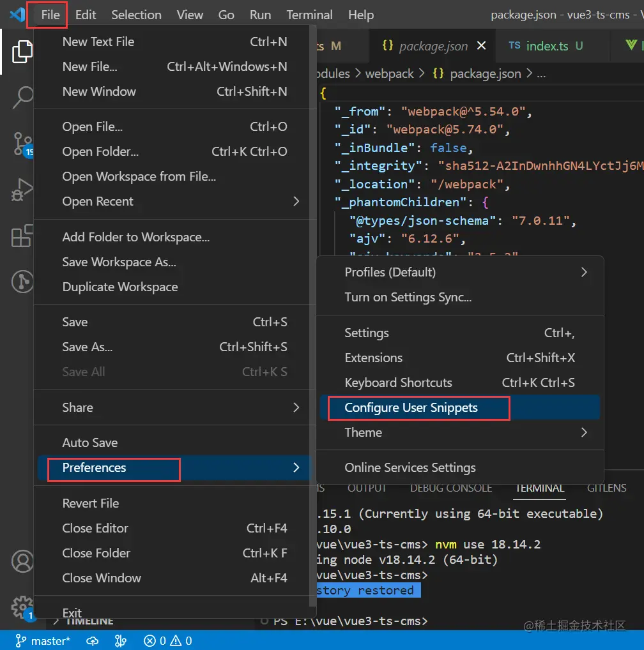
Task: Close the package.json editor tab
Action: click(x=481, y=45)
